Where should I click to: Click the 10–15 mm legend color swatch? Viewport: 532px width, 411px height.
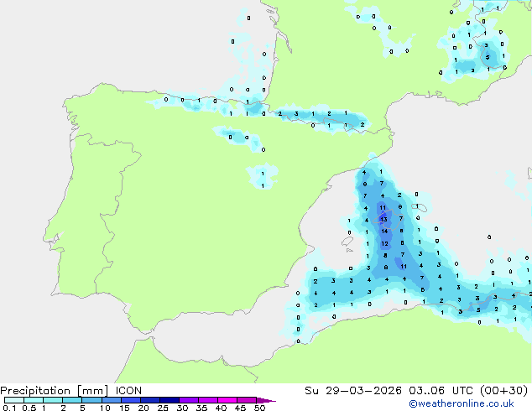[112, 400]
